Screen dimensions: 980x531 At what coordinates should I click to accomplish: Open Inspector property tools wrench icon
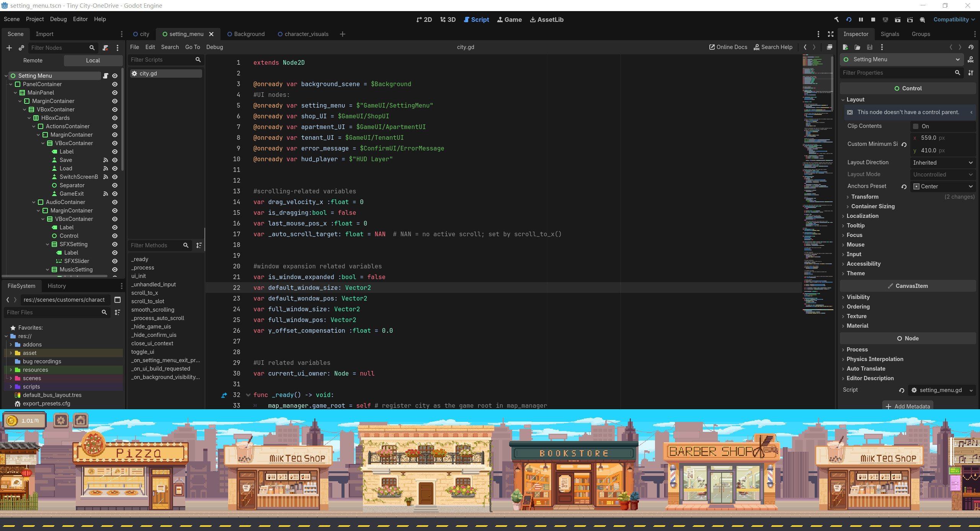click(x=971, y=73)
